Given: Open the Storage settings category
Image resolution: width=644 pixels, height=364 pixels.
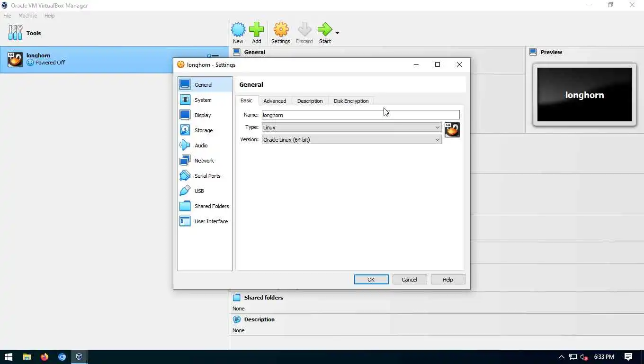Looking at the screenshot, I should (x=205, y=130).
